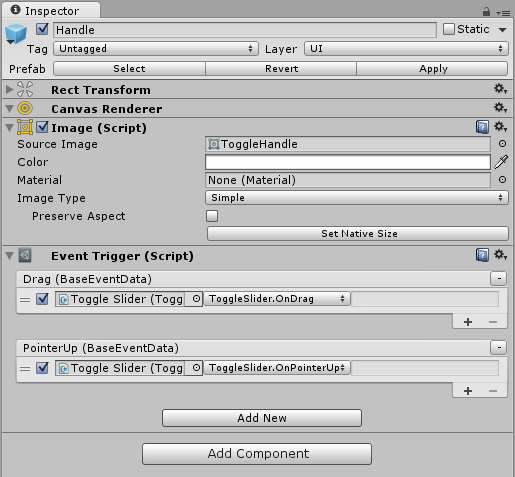Open Rect Transform gear settings menu
Image resolution: width=515 pixels, height=477 pixels.
pos(500,89)
